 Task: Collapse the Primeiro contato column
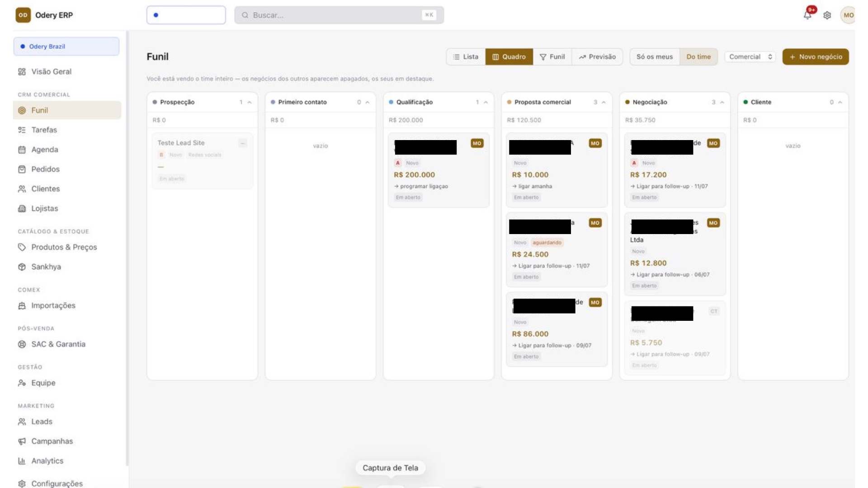coord(368,103)
